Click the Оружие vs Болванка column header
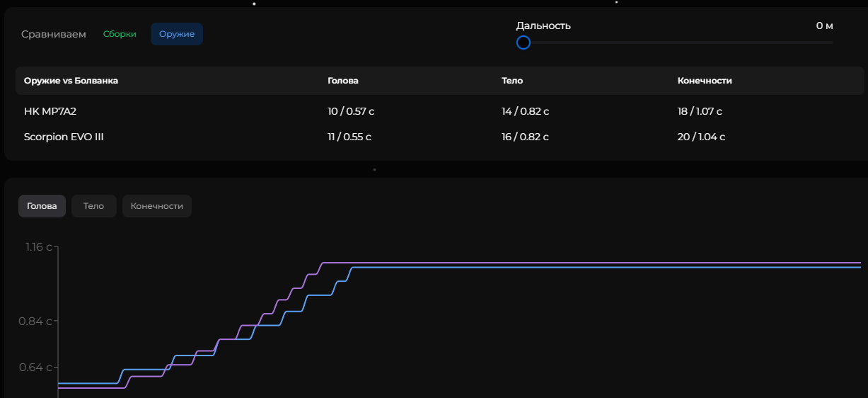 tap(71, 81)
